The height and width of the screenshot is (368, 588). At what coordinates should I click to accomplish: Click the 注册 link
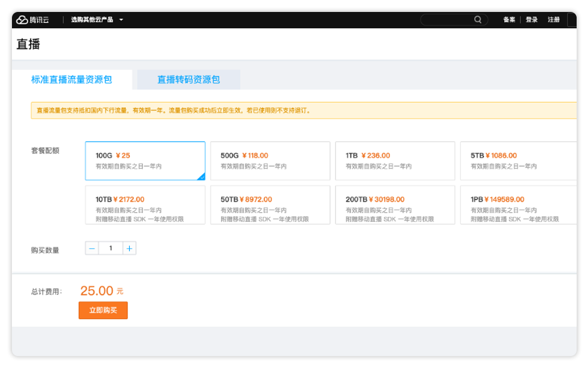coord(554,20)
